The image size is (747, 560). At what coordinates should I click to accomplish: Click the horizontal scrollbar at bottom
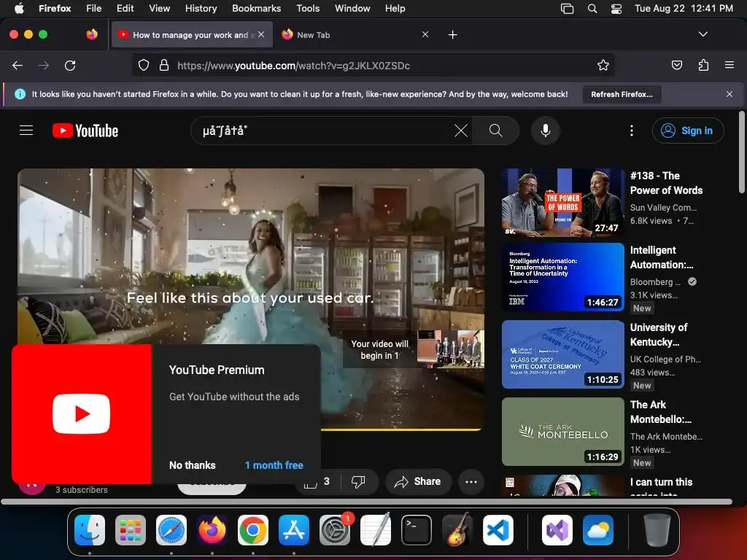[366, 502]
